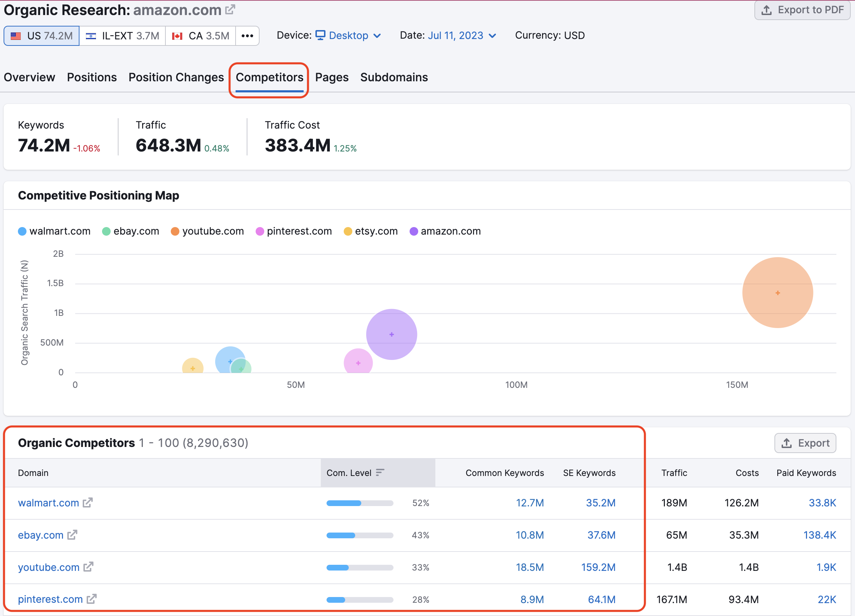Open amazon.com external link icon in title
Image resolution: width=855 pixels, height=616 pixels.
(230, 10)
